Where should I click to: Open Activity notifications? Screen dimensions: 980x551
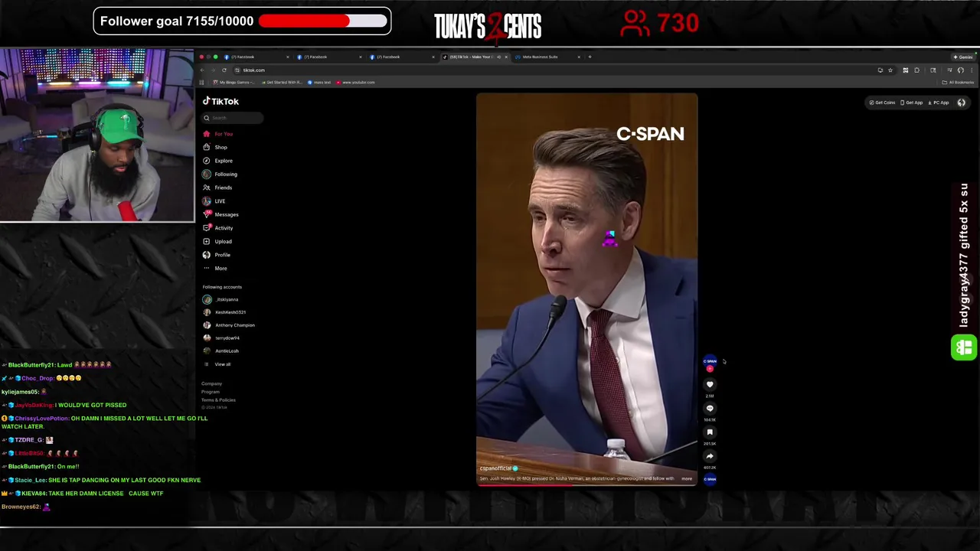218,228
